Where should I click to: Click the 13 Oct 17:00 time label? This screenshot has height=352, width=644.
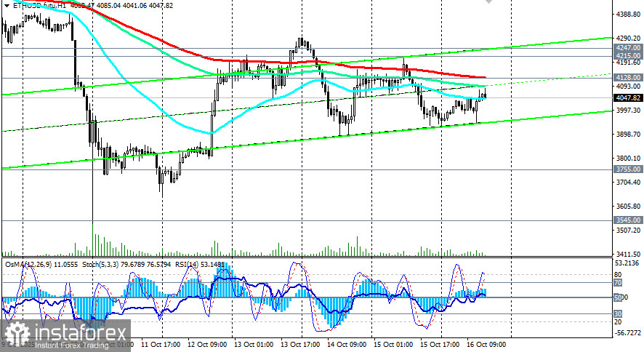pos(300,345)
